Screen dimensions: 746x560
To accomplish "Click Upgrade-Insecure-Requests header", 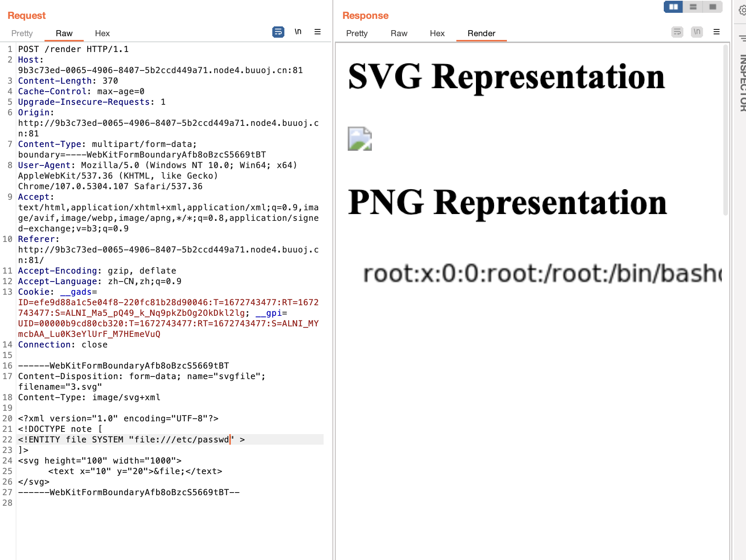I will 92,102.
